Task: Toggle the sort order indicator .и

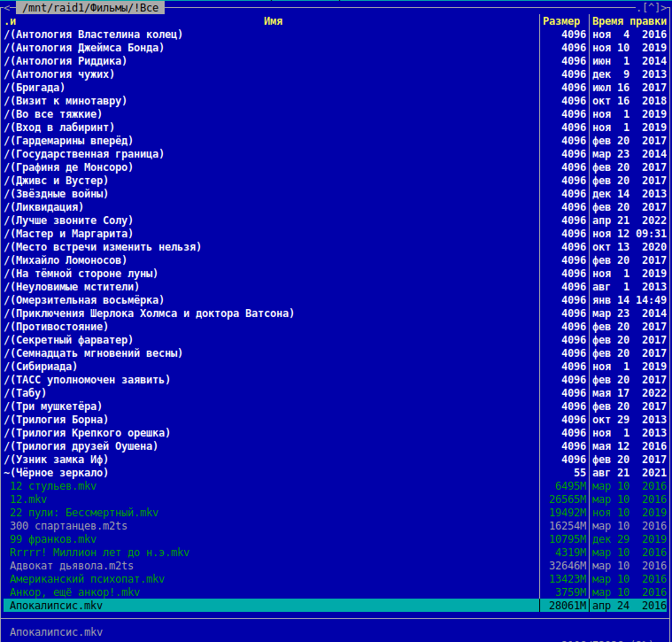Action: pos(10,21)
